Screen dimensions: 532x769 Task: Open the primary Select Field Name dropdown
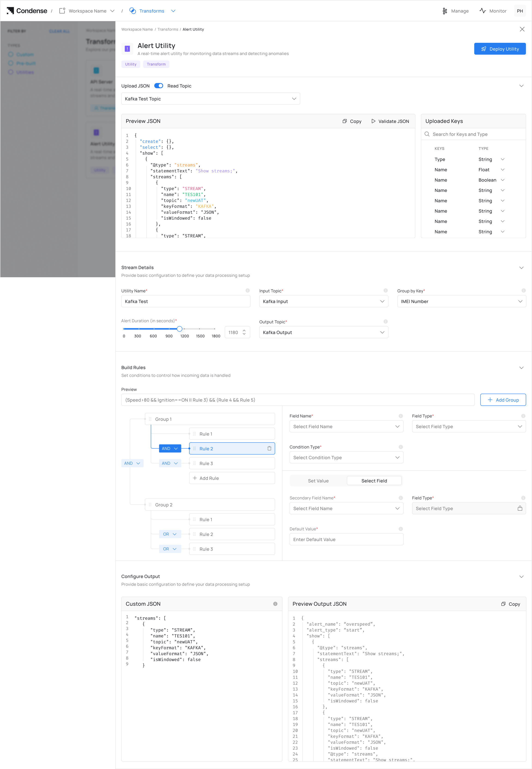pyautogui.click(x=346, y=427)
